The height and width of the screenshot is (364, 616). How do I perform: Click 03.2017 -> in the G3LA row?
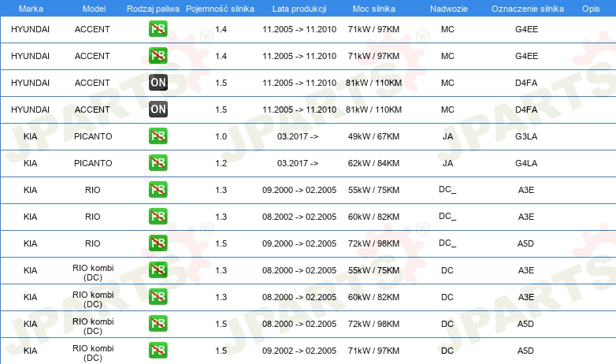pyautogui.click(x=298, y=136)
